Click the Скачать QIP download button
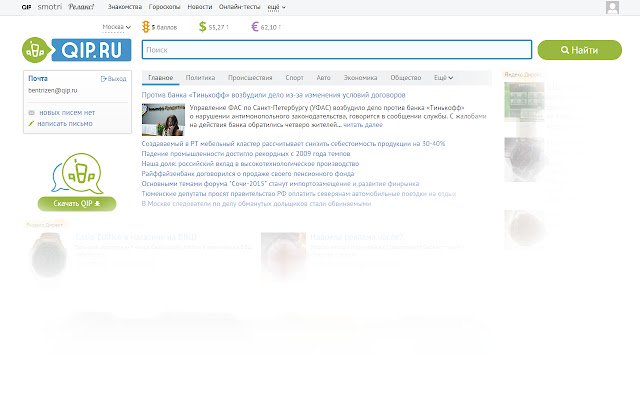 77,204
